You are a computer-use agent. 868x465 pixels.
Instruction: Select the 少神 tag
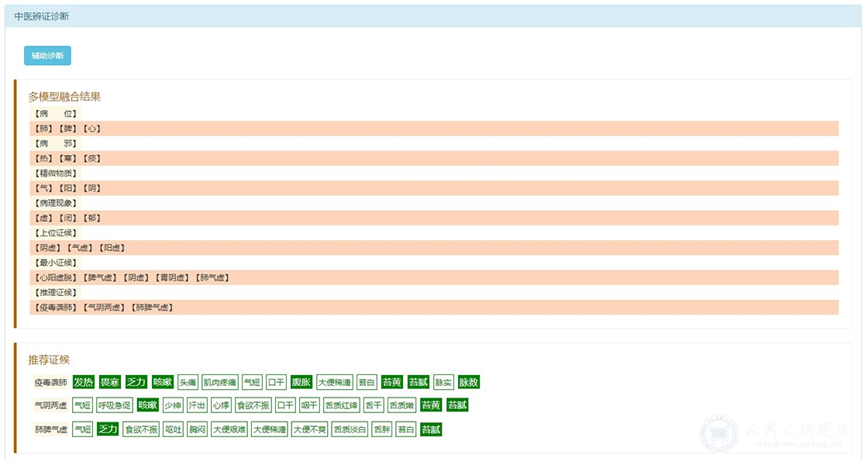173,405
